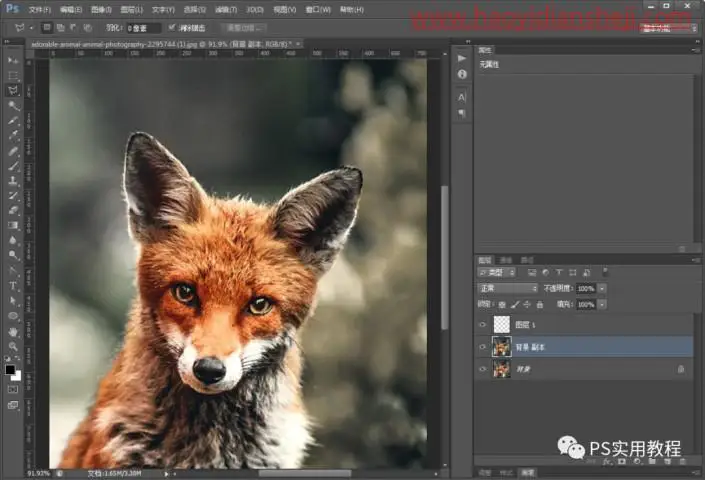Open the Paragraph panel icon
The width and height of the screenshot is (705, 480).
click(462, 113)
